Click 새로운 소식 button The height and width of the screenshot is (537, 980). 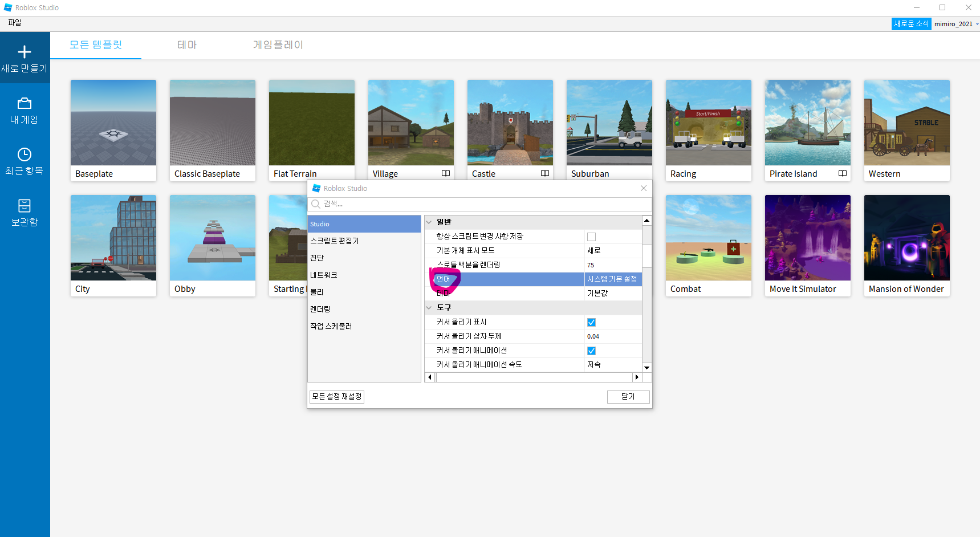click(911, 24)
